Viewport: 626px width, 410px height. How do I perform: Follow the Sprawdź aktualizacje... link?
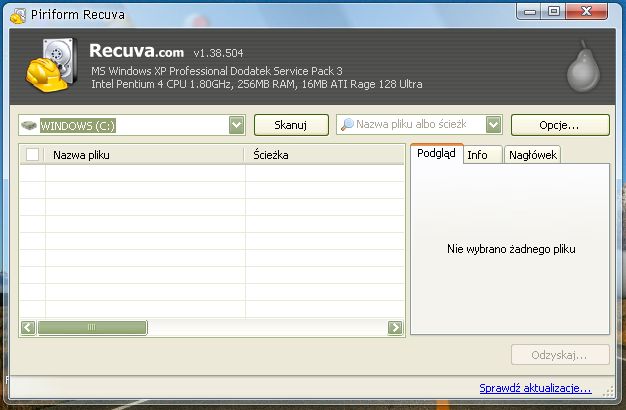coord(535,388)
